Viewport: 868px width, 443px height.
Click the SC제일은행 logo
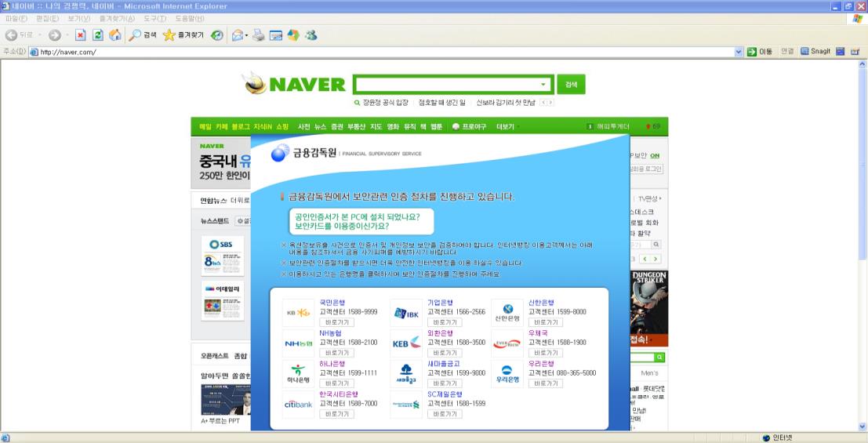(x=406, y=405)
